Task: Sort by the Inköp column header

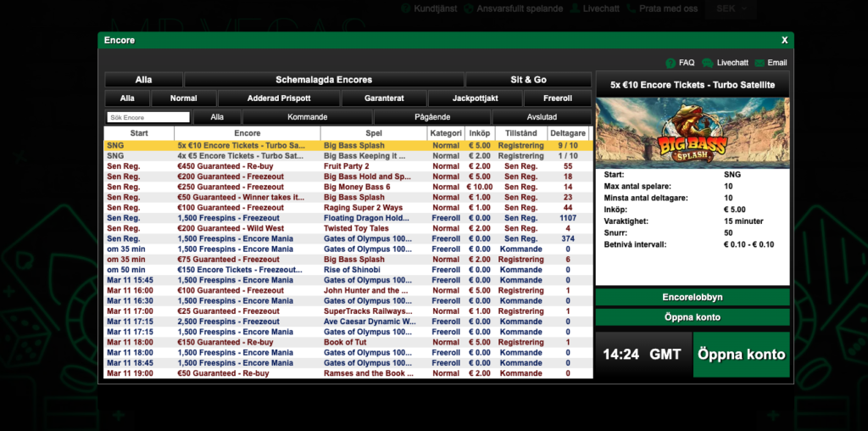Action: point(480,133)
